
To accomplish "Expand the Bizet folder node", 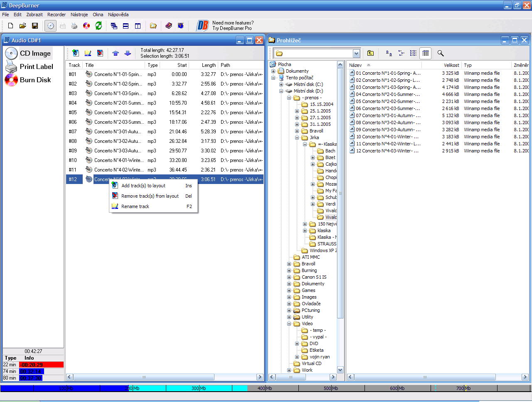I will (x=313, y=157).
